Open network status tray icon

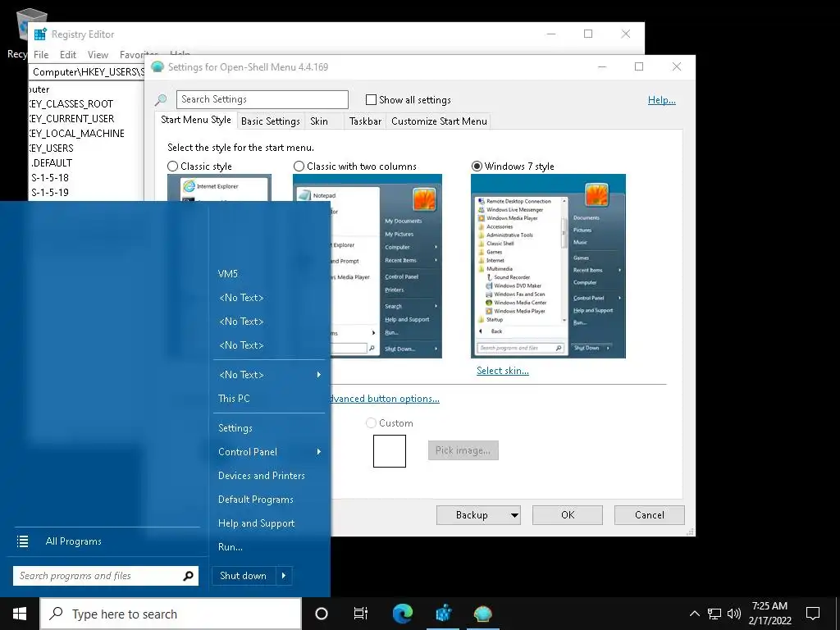click(x=714, y=614)
